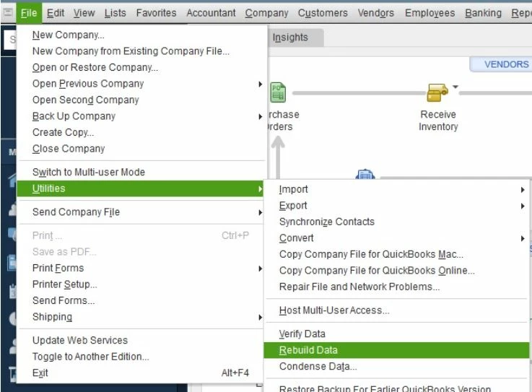Expand the Convert submenu arrow
Image resolution: width=532 pixels, height=392 pixels.
pyautogui.click(x=523, y=238)
